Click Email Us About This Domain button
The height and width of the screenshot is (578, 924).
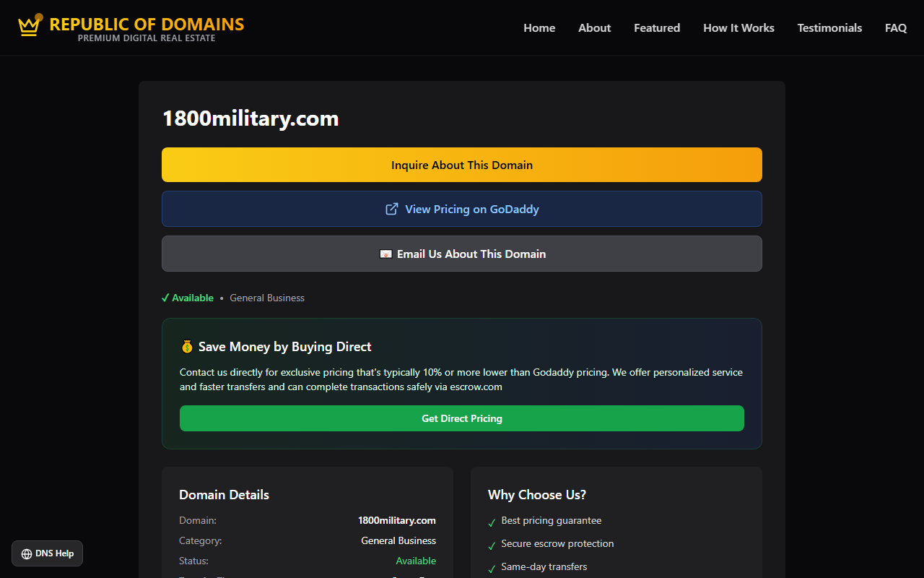pyautogui.click(x=462, y=254)
